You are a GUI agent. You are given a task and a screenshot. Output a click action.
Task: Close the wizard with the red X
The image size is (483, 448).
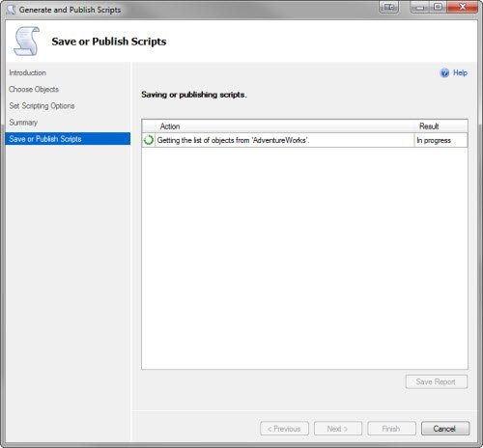(x=463, y=7)
